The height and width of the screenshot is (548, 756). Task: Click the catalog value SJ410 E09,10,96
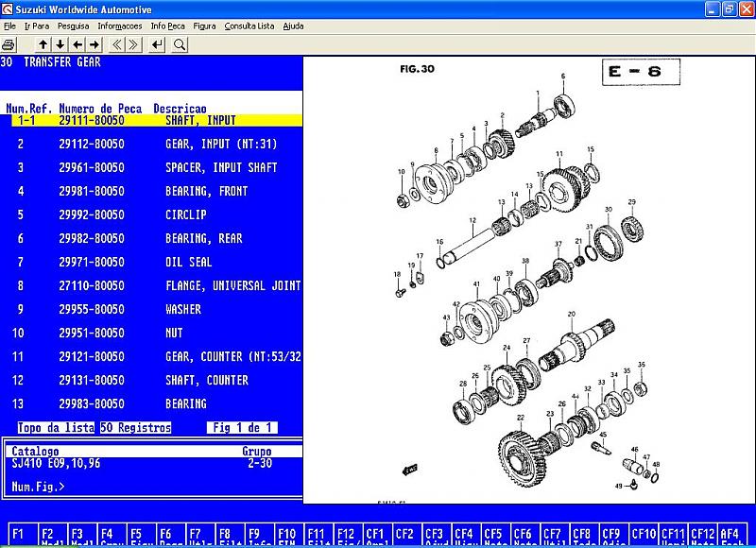pyautogui.click(x=56, y=464)
